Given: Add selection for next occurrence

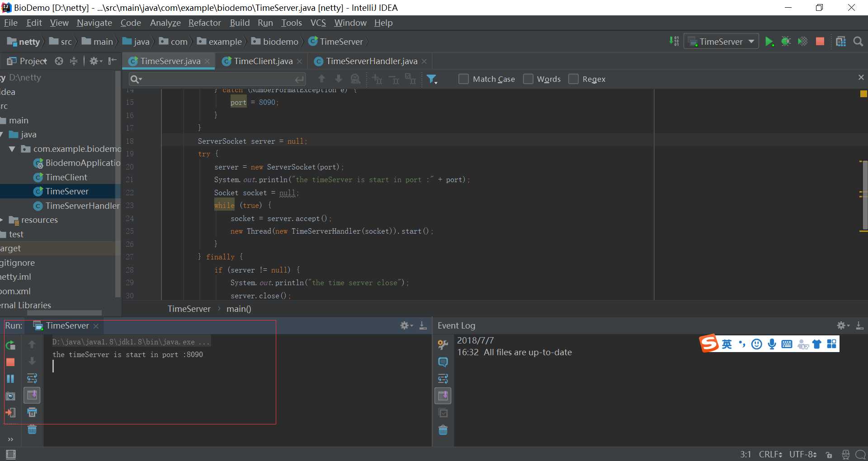Looking at the screenshot, I should pos(377,80).
